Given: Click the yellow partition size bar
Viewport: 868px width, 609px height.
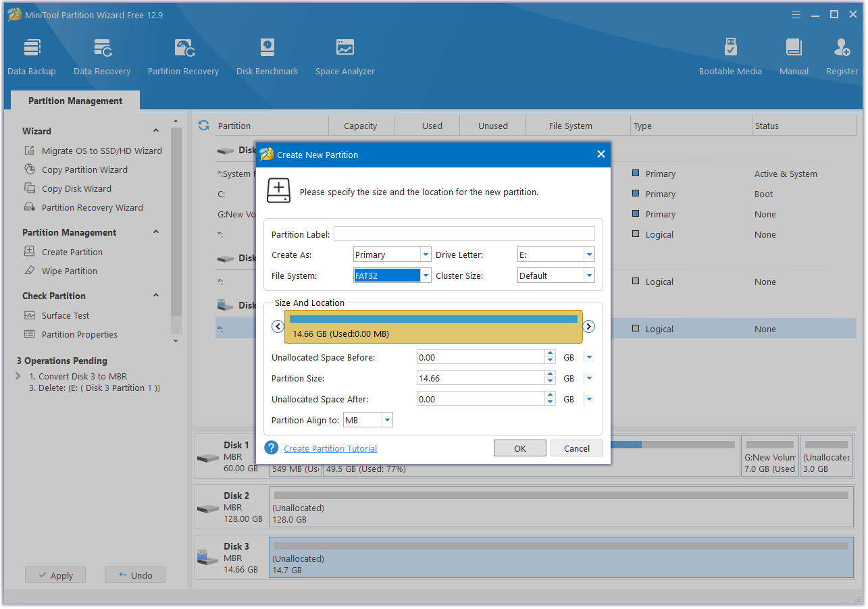Looking at the screenshot, I should [434, 327].
